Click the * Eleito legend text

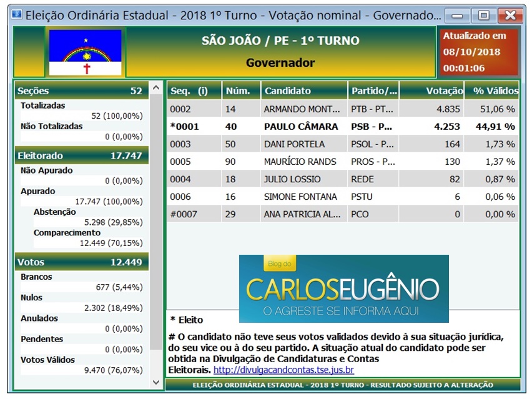click(x=187, y=320)
